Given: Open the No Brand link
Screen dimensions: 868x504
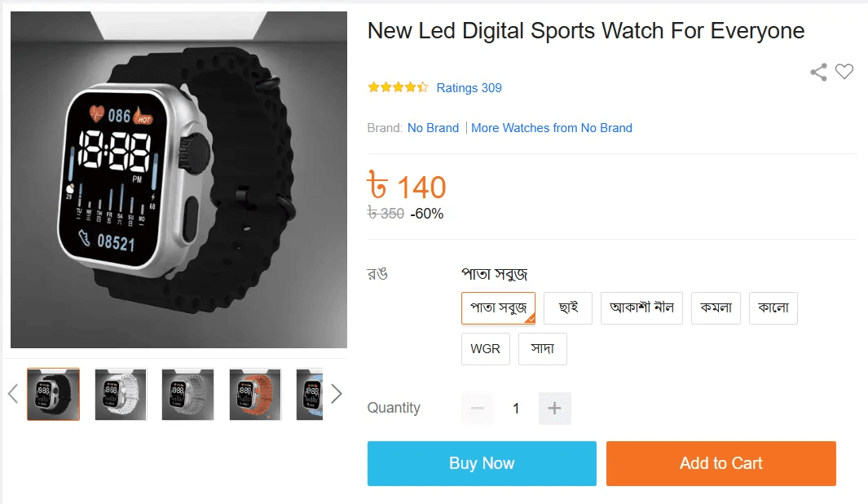Looking at the screenshot, I should (433, 128).
